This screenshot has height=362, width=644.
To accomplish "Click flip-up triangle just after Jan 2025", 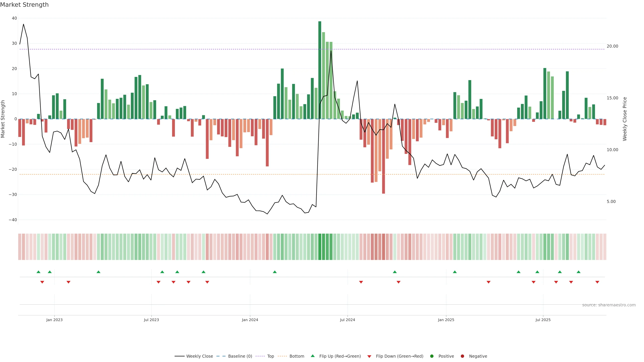I will tap(455, 272).
